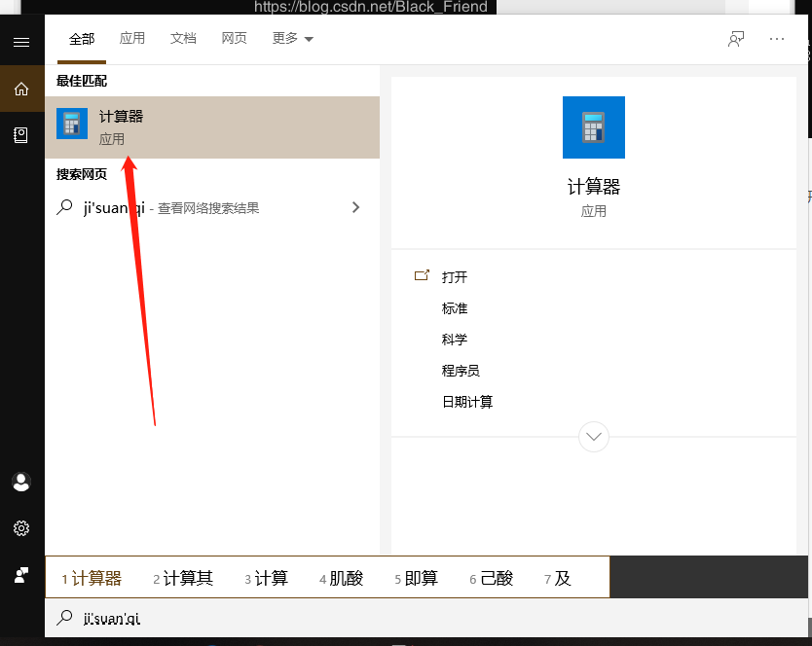Click the feedback icon near the top right
Viewport: 812px width, 646px height.
pos(736,38)
